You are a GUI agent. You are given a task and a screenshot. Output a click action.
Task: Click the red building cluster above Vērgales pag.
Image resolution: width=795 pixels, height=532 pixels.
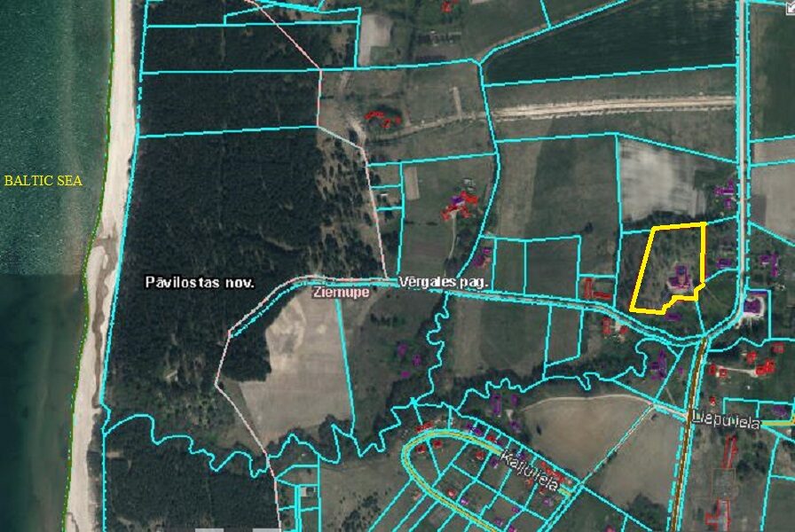[460, 206]
